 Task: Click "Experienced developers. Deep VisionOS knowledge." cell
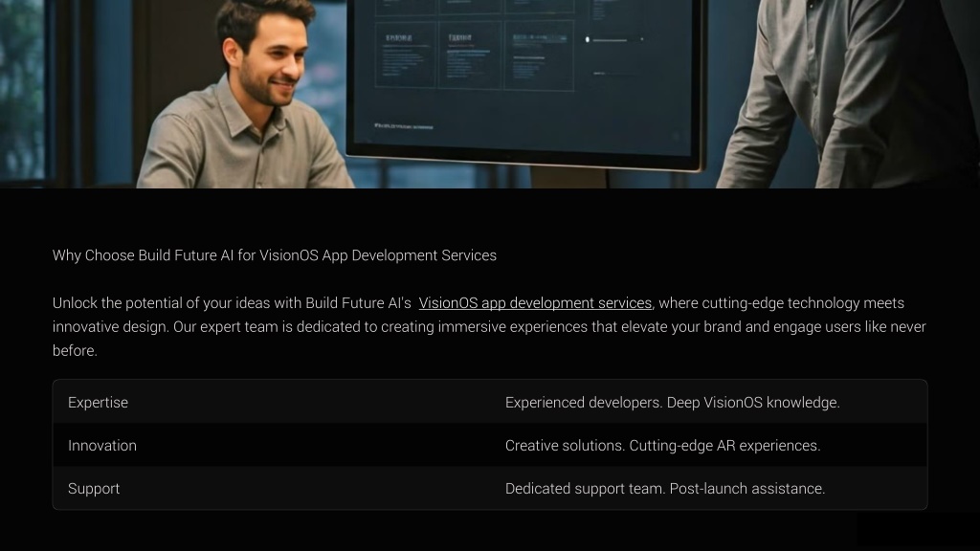(709, 402)
